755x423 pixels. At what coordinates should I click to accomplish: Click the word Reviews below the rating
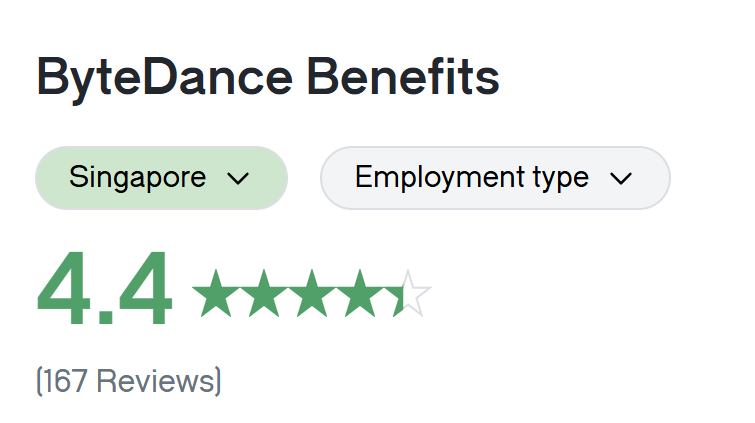[156, 381]
